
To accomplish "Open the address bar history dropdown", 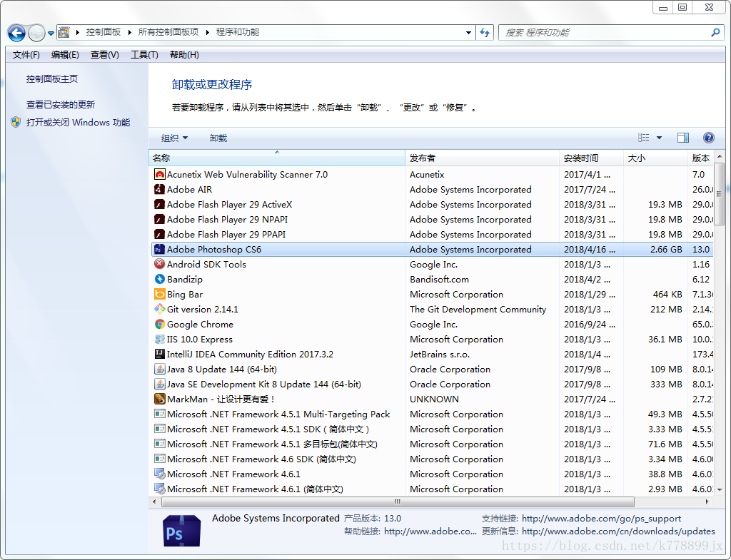I will 468,33.
